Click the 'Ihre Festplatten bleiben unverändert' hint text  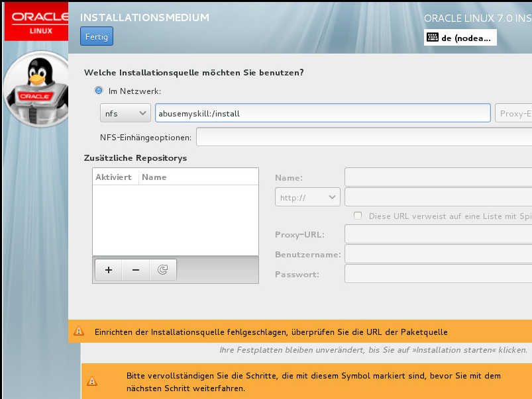[374, 350]
